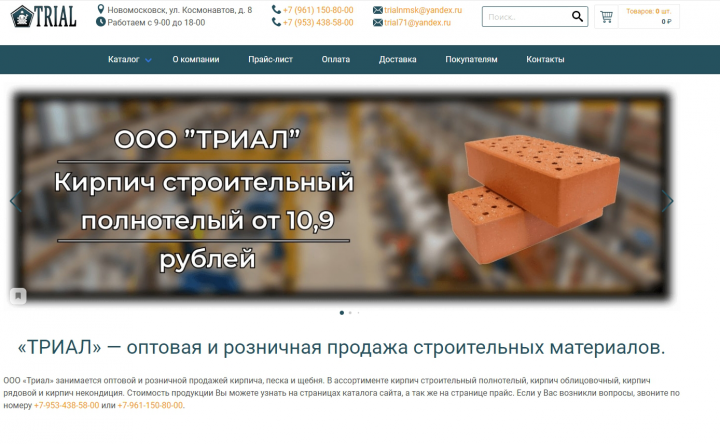Screen dimensions: 720x444
Task: Select the second slider pagination dot
Action: pyautogui.click(x=350, y=313)
